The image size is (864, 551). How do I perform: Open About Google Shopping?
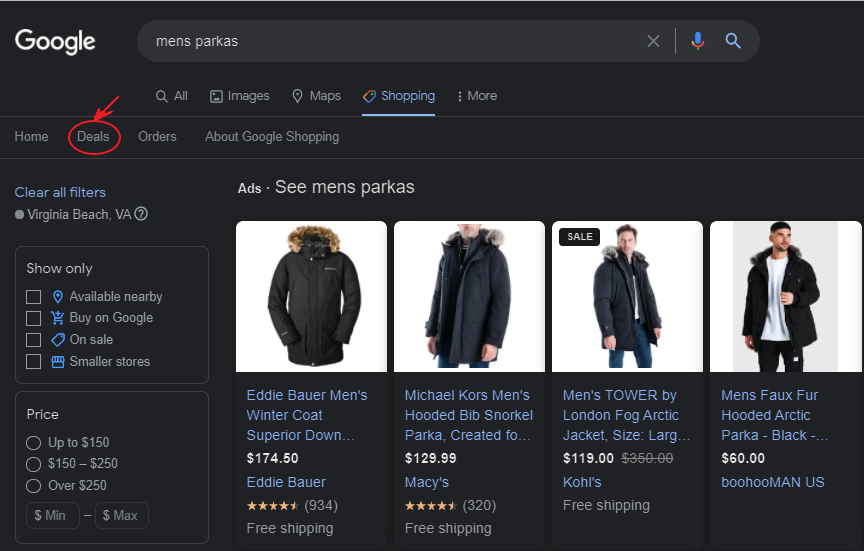pyautogui.click(x=272, y=137)
